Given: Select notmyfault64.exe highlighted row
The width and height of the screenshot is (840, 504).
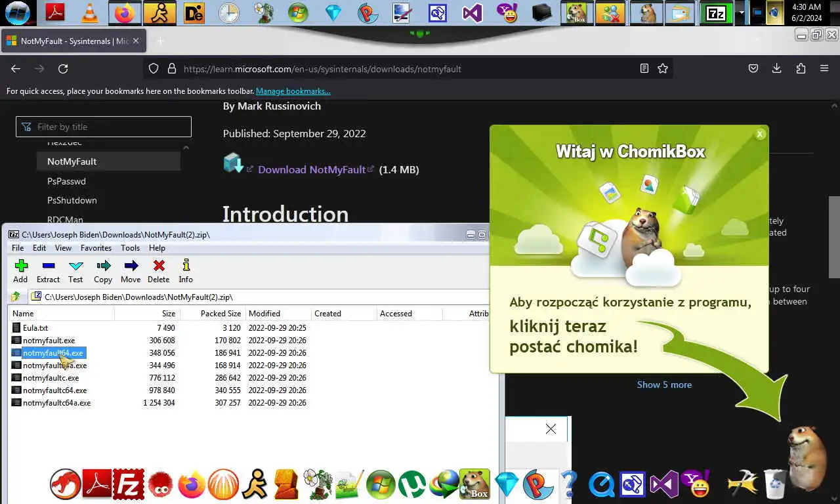Looking at the screenshot, I should click(52, 352).
